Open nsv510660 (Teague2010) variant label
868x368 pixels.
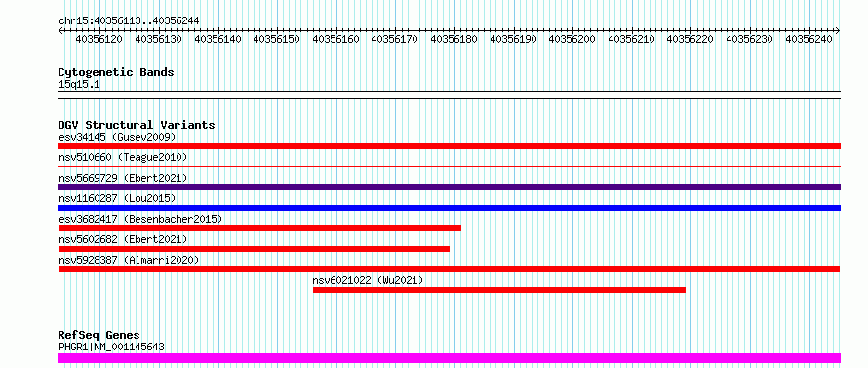click(x=123, y=157)
